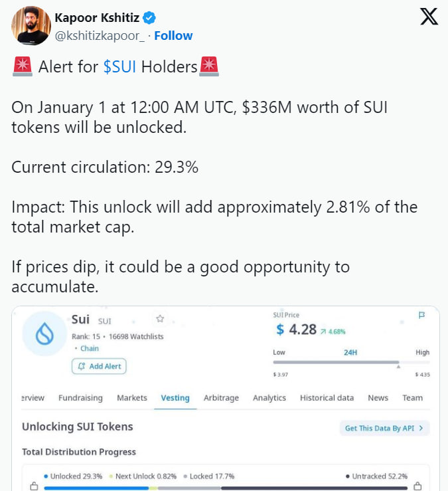The image size is (448, 491).
Task: Open the 24H price range selector
Action: [x=350, y=352]
